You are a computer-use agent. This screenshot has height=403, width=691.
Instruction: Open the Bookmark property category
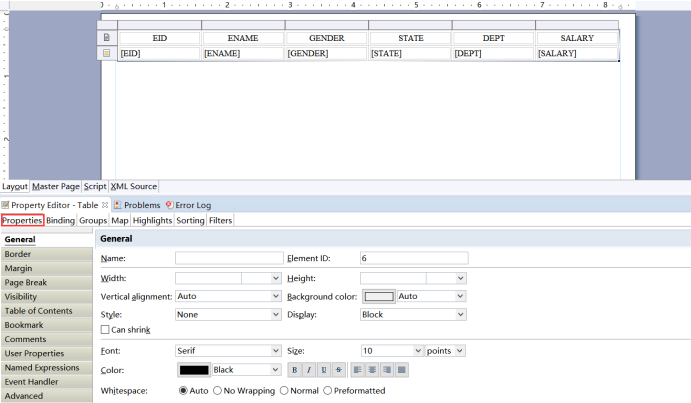[47, 325]
